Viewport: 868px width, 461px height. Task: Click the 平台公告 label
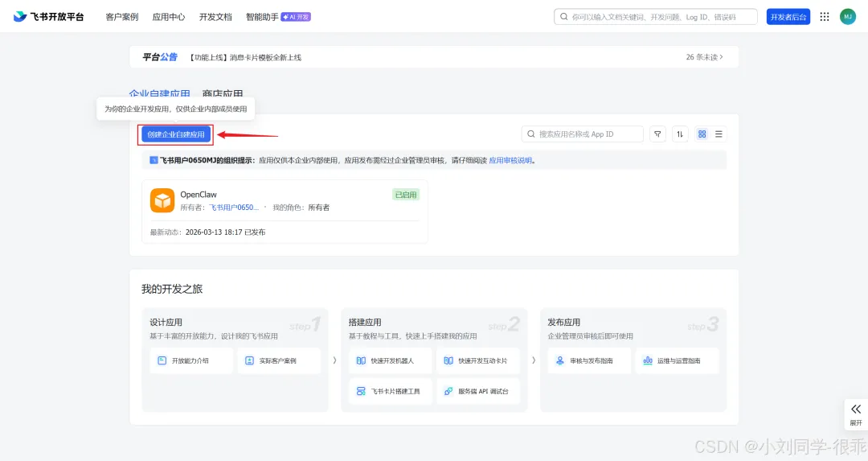pos(159,57)
